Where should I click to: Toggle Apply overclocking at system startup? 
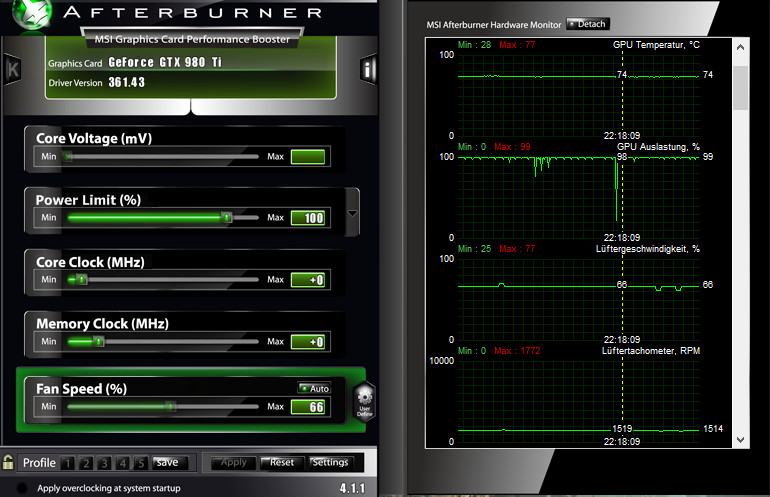(x=22, y=488)
